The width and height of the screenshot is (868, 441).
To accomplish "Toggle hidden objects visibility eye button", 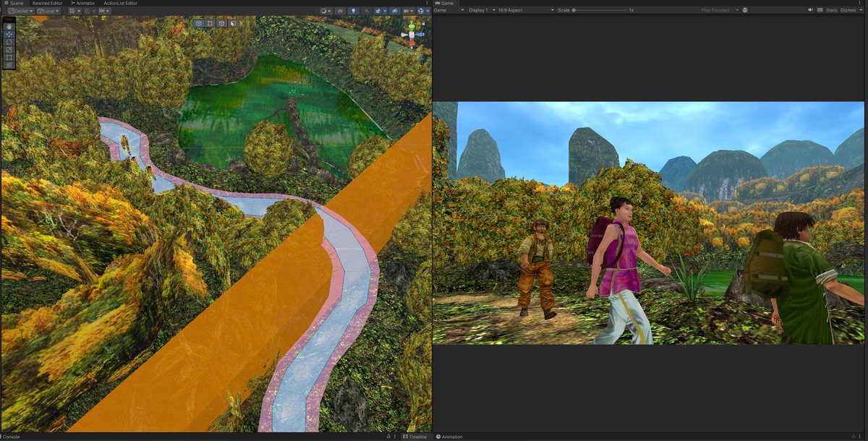I will point(395,11).
